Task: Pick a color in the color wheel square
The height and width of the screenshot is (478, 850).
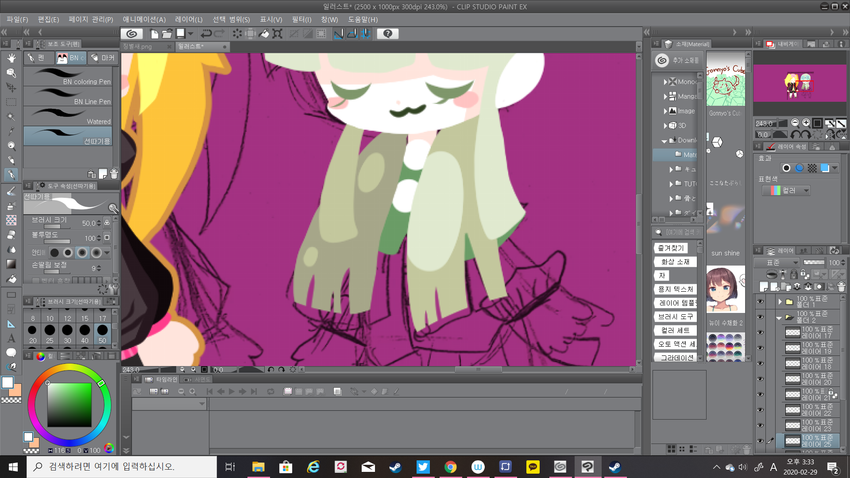Action: pyautogui.click(x=69, y=405)
